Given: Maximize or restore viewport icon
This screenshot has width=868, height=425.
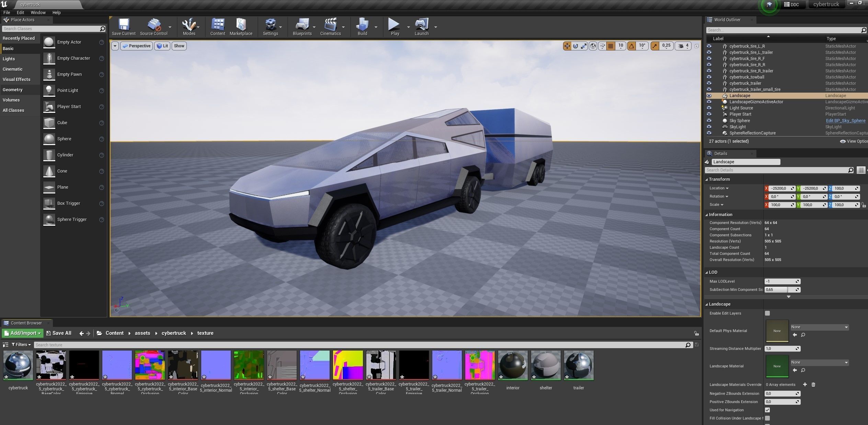Looking at the screenshot, I should (696, 46).
